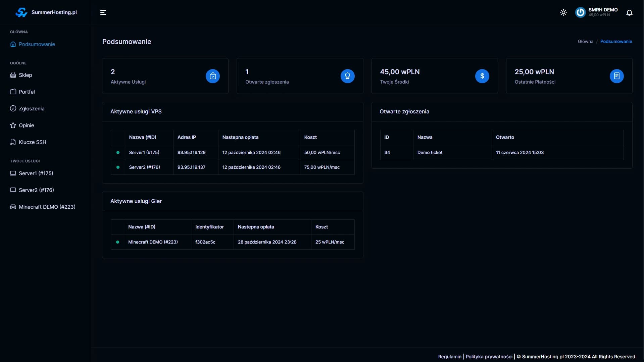Go to Portfel in sidebar
Screen dimensions: 644x362
pyautogui.click(x=27, y=92)
